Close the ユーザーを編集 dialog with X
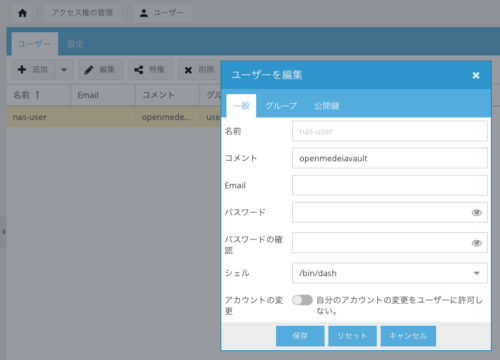The image size is (500, 360). coord(476,75)
